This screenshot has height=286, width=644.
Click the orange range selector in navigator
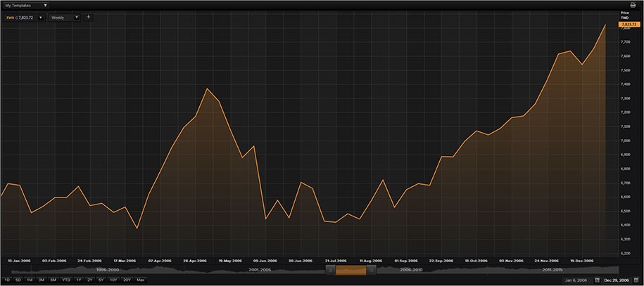pos(351,270)
